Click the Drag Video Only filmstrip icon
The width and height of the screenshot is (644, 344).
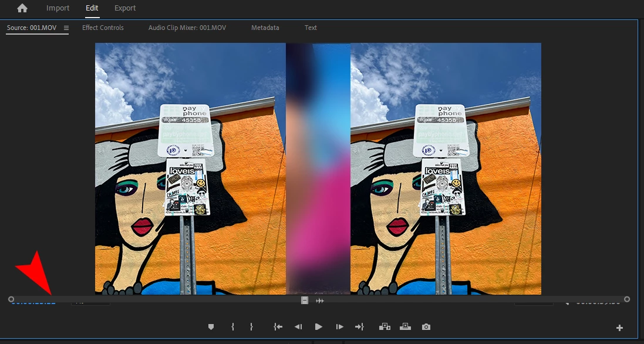pyautogui.click(x=304, y=301)
